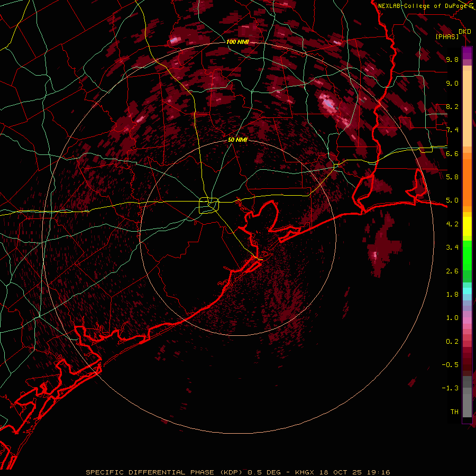The height and width of the screenshot is (476, 476).
Task: Click the 7.4 scale value
Action: (x=452, y=130)
